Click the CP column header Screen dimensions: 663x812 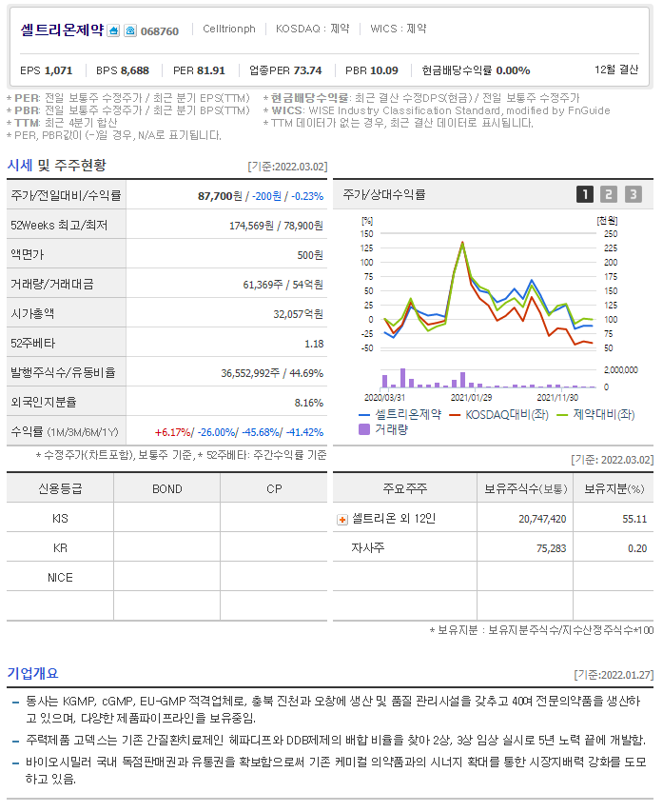tap(274, 489)
